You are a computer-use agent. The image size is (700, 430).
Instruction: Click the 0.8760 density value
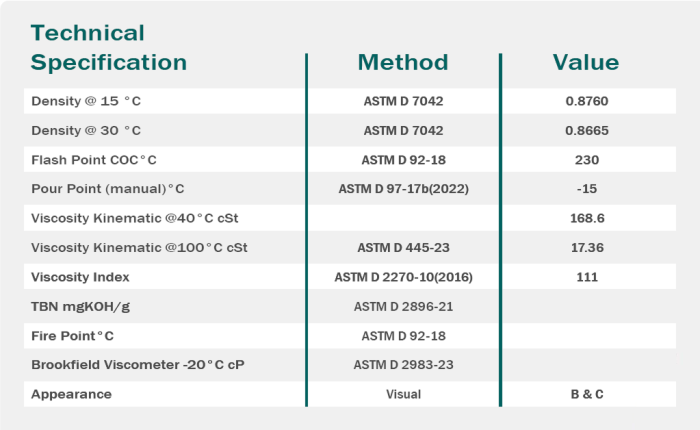[x=587, y=102]
